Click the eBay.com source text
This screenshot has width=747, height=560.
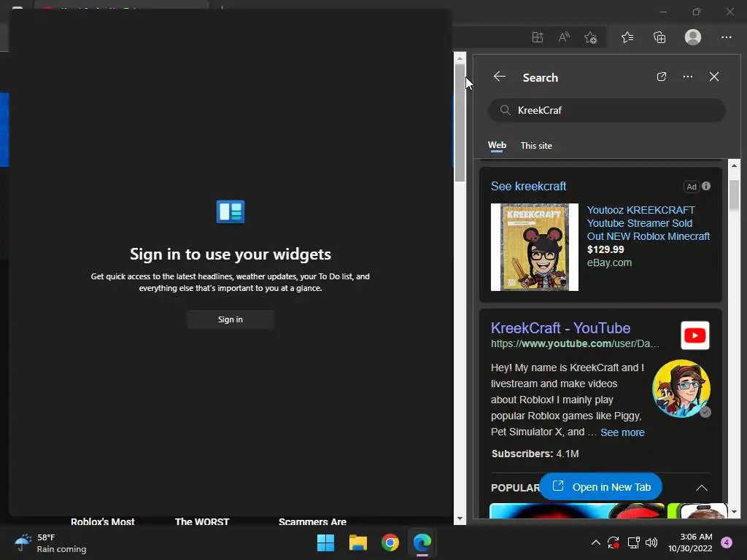tap(609, 262)
